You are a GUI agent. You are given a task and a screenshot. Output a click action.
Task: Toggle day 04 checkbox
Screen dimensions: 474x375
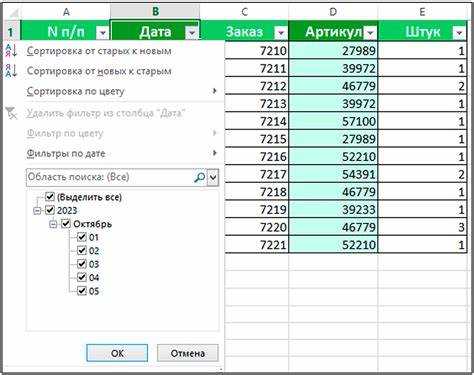(x=82, y=277)
